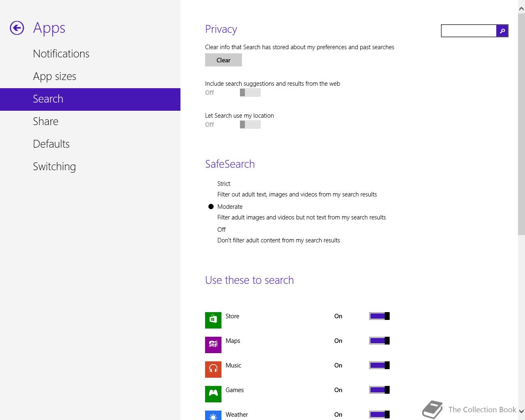Click the settings search input field
Image resolution: width=525 pixels, height=420 pixels.
[x=468, y=31]
